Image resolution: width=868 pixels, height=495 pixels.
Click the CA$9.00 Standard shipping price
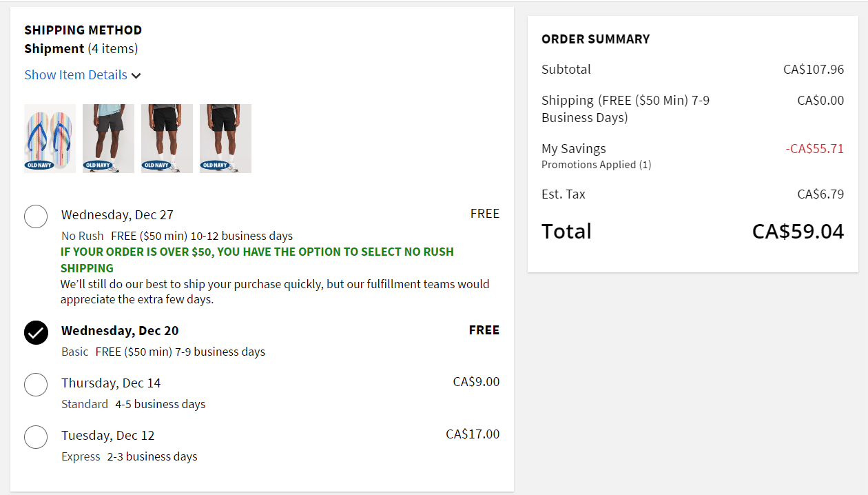pyautogui.click(x=476, y=382)
